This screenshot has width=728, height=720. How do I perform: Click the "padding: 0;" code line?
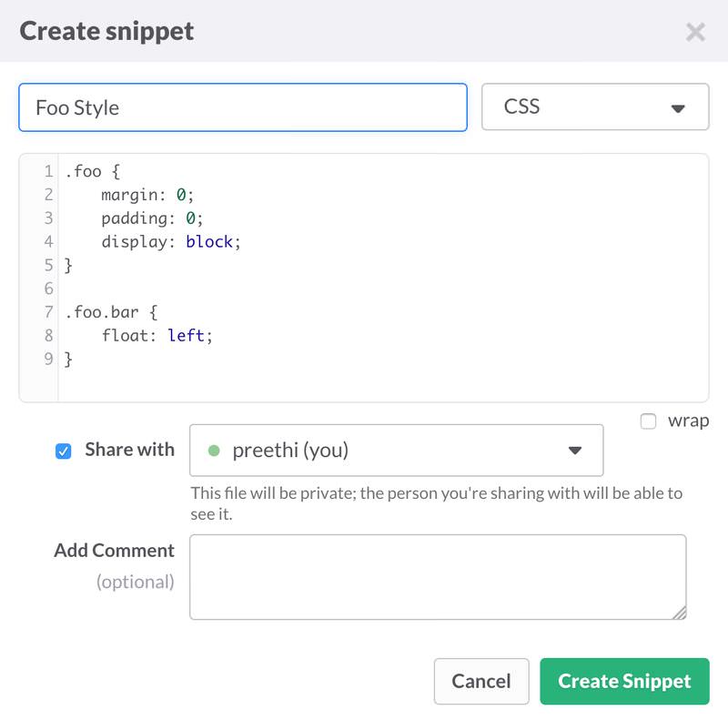152,218
